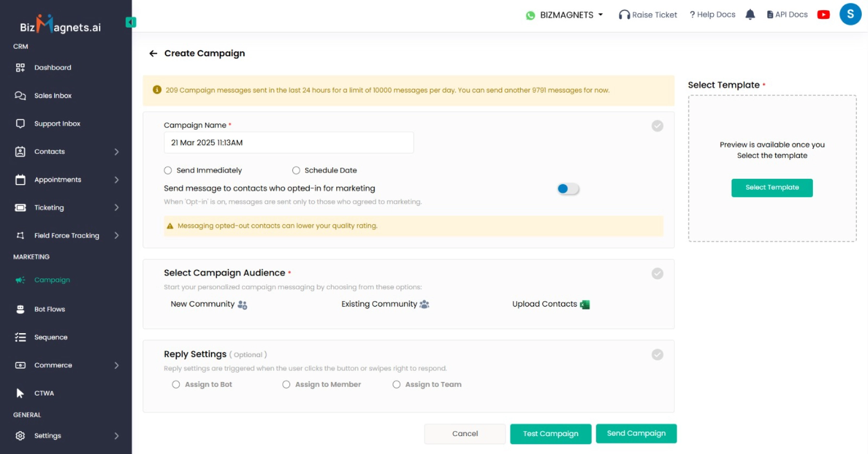Open notifications bell icon
The image size is (868, 454).
tap(750, 15)
